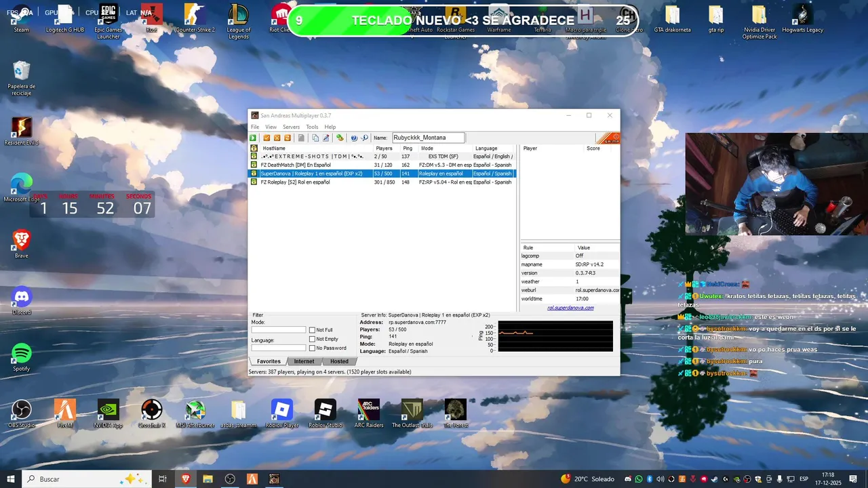Viewport: 868px width, 488px height.
Task: Enable the No Password filter checkbox
Action: click(312, 348)
